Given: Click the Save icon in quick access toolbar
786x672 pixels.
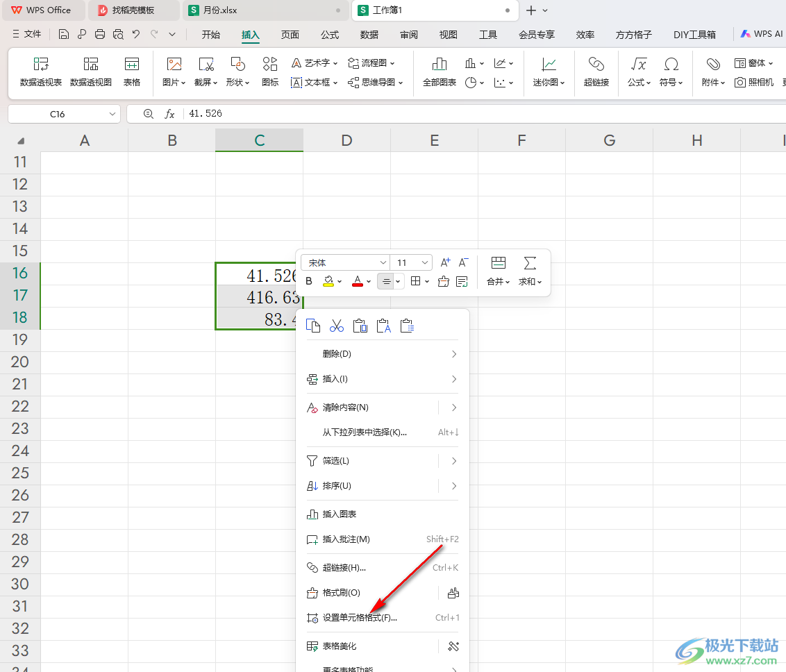Looking at the screenshot, I should coord(64,34).
